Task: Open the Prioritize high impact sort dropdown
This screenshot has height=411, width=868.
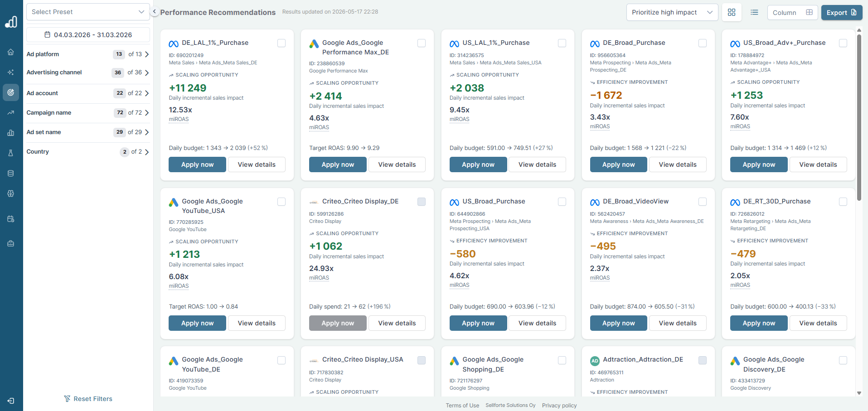Action: [x=672, y=12]
